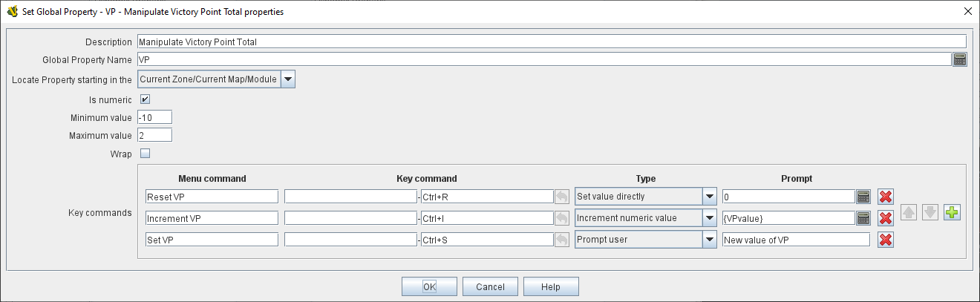This screenshot has width=980, height=302.
Task: Uncheck the Is numeric checkbox
Action: click(x=146, y=99)
